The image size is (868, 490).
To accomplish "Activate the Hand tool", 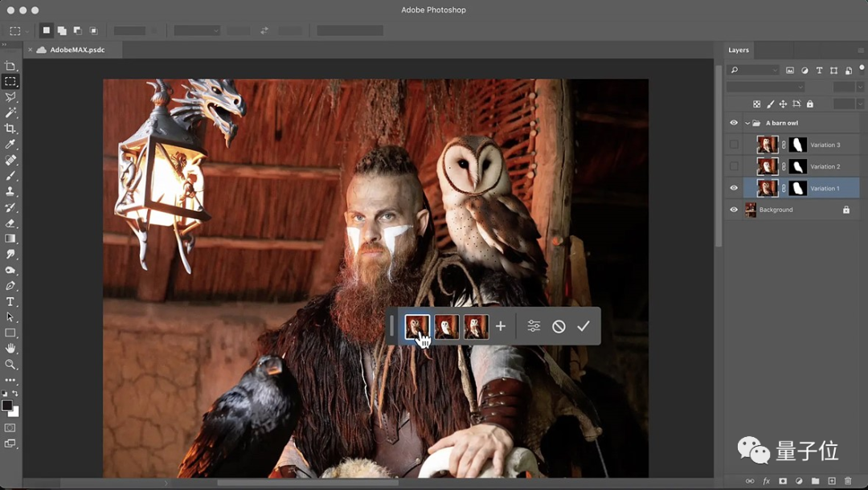I will (10, 349).
